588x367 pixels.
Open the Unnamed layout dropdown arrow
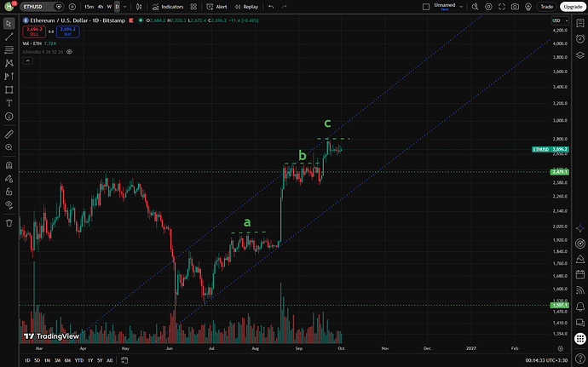coord(461,7)
